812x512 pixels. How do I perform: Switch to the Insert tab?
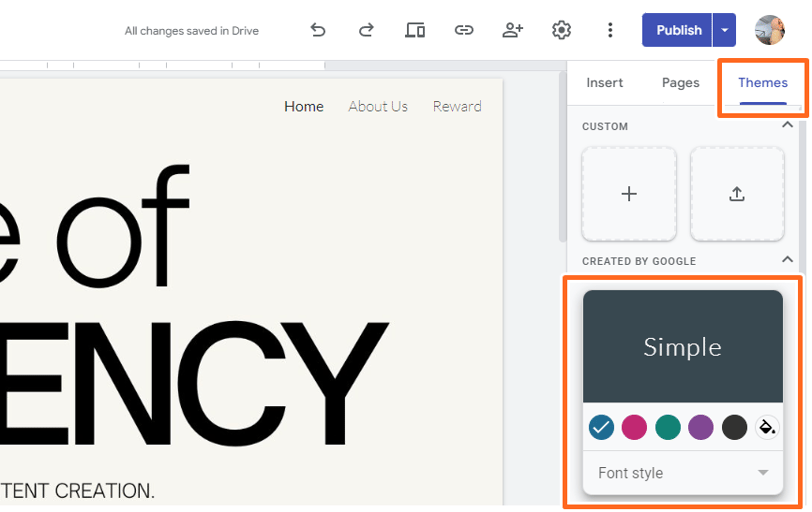pos(604,83)
